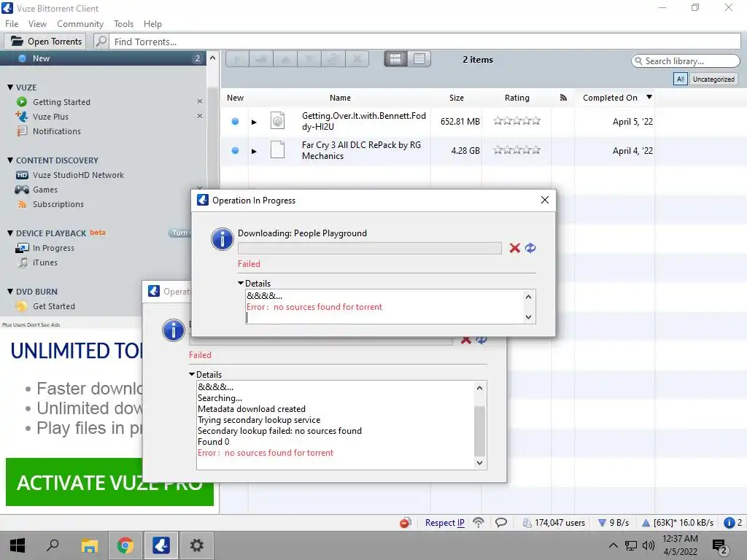Click the file icon of Far Cry 3 row
The image size is (747, 560).
coord(277,150)
